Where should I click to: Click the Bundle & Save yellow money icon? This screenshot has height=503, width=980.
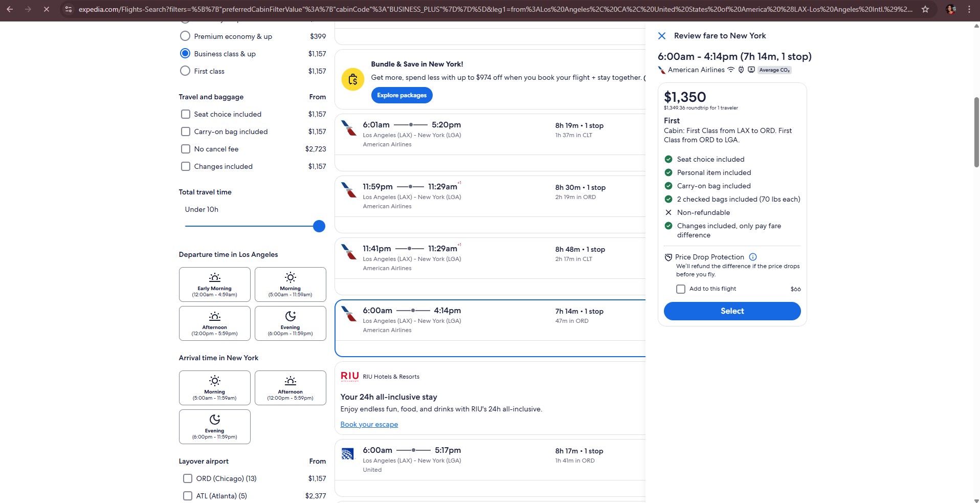352,79
